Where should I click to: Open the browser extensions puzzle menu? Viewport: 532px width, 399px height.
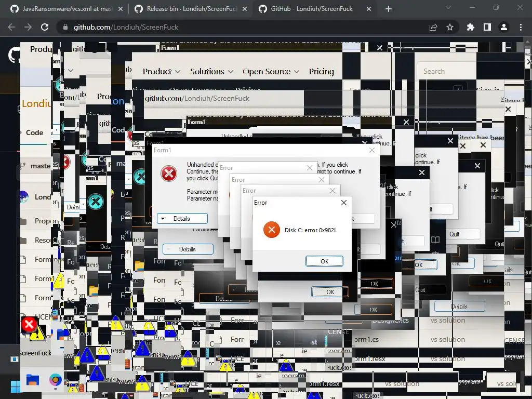click(471, 27)
